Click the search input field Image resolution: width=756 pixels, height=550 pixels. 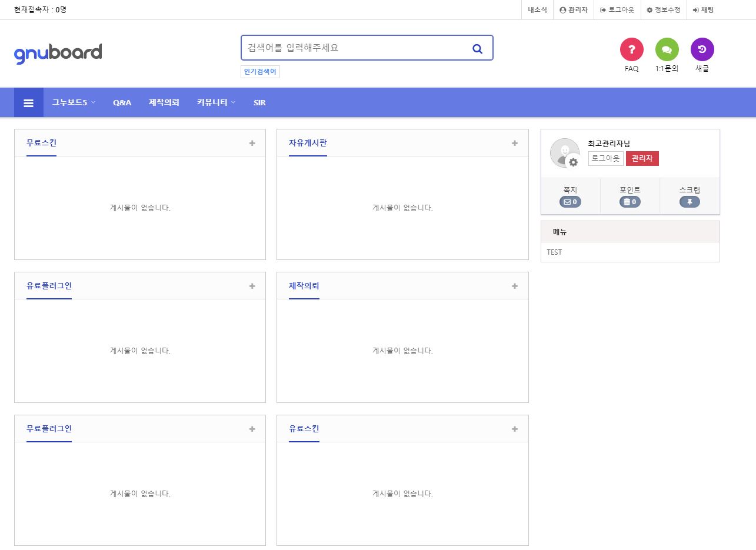(353, 48)
